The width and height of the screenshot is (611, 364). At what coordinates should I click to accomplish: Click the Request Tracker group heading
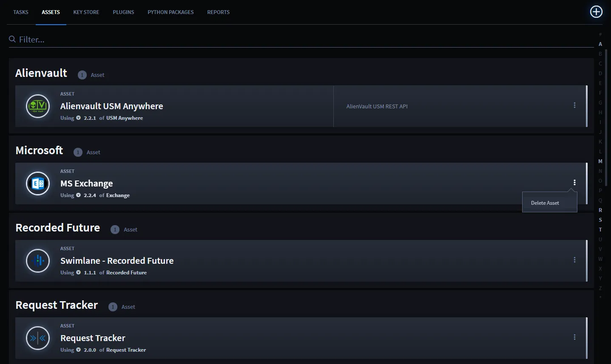[57, 305]
